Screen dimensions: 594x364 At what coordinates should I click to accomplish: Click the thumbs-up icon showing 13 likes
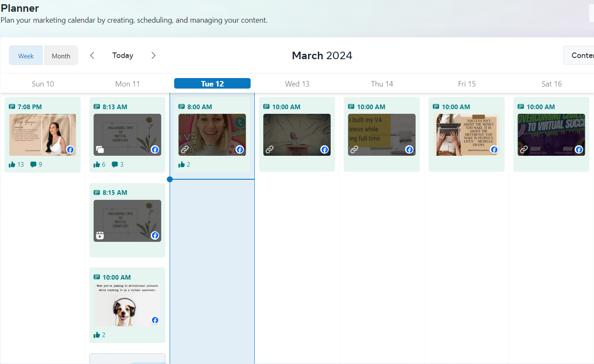(12, 165)
